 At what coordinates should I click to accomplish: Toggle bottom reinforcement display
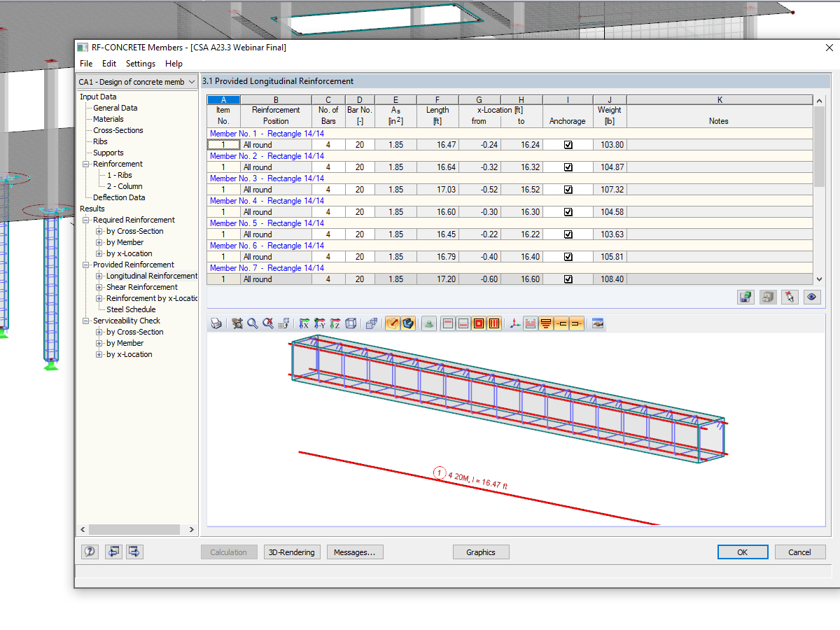[x=463, y=323]
